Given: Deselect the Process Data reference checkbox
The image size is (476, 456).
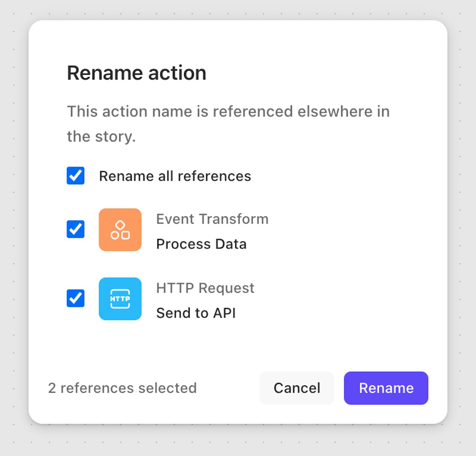Looking at the screenshot, I should click(75, 229).
